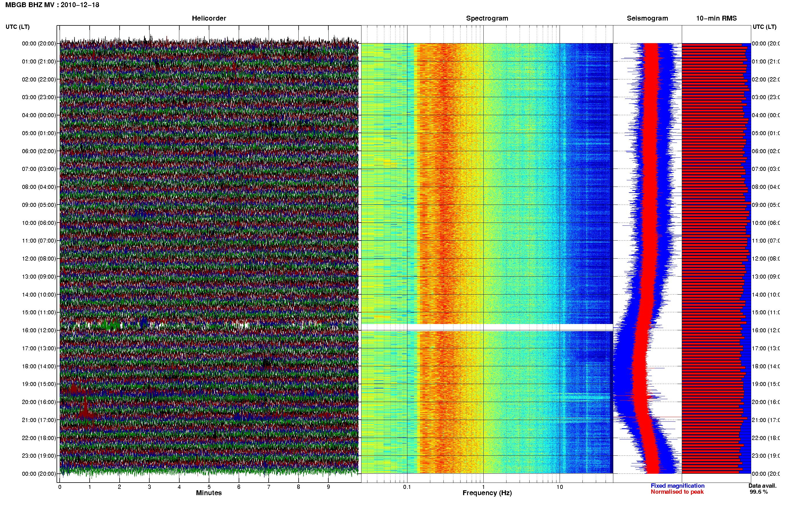Click the left '20:00 (16:00)' time label
Viewport: 812px width, 508px height.
39,402
